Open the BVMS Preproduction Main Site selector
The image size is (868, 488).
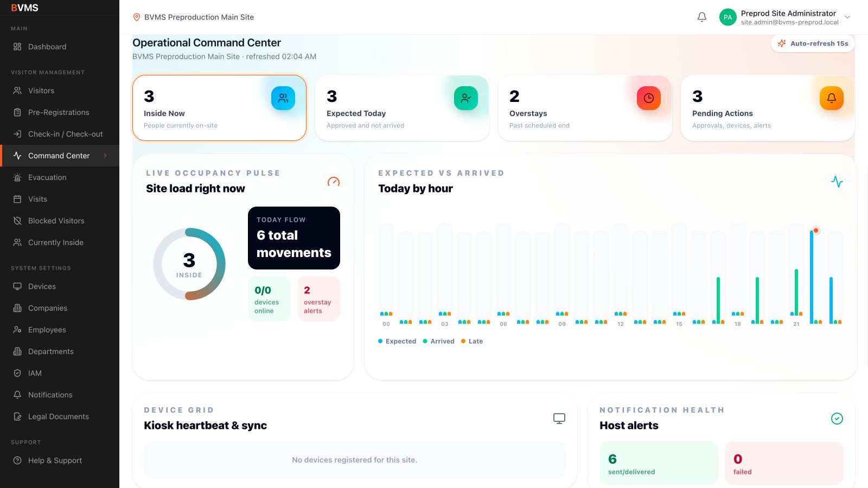(194, 17)
